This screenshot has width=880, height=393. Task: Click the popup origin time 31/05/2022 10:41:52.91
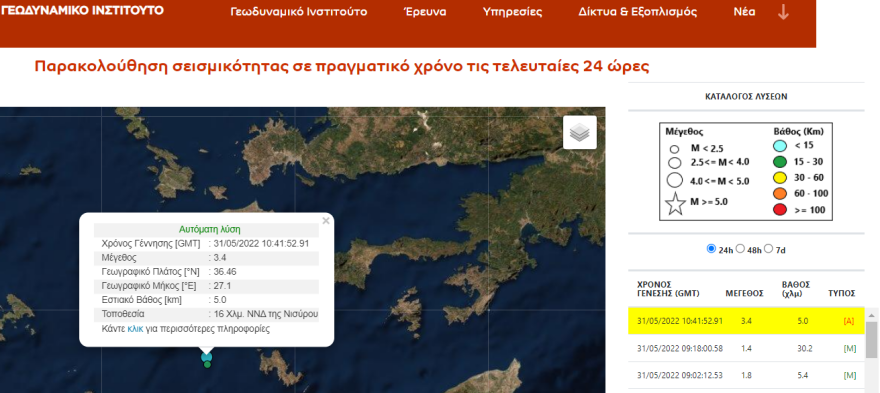pyautogui.click(x=262, y=244)
